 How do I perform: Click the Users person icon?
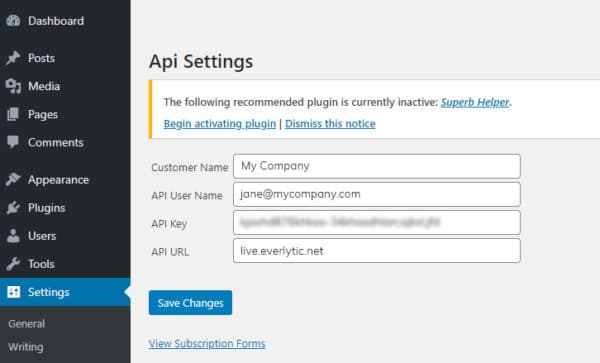tap(13, 236)
